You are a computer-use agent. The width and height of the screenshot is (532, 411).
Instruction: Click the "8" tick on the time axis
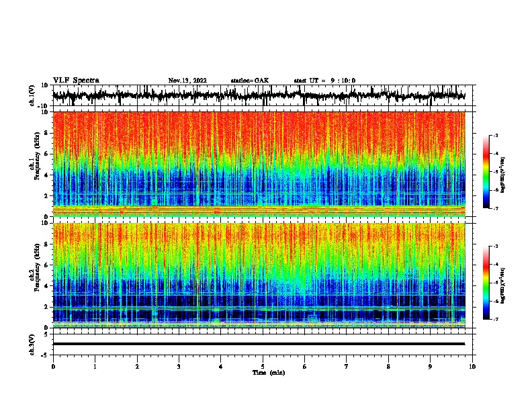click(388, 367)
